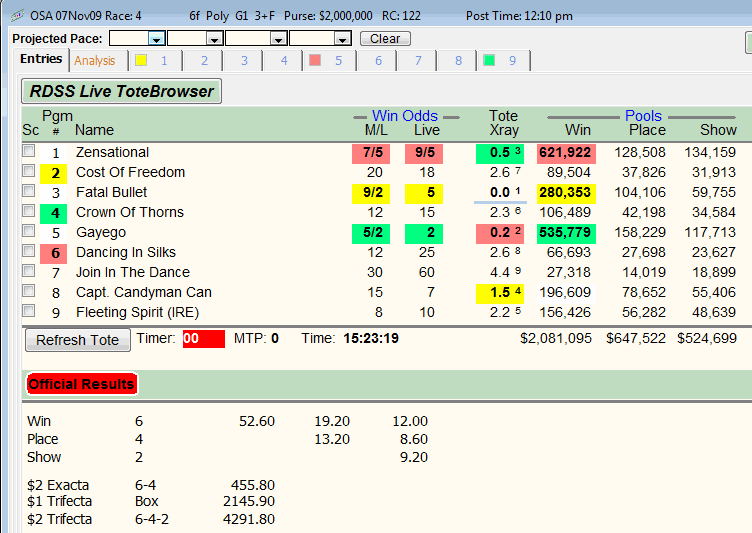
Task: Click the $2 Trifecta payout 4291.80
Action: tap(249, 519)
